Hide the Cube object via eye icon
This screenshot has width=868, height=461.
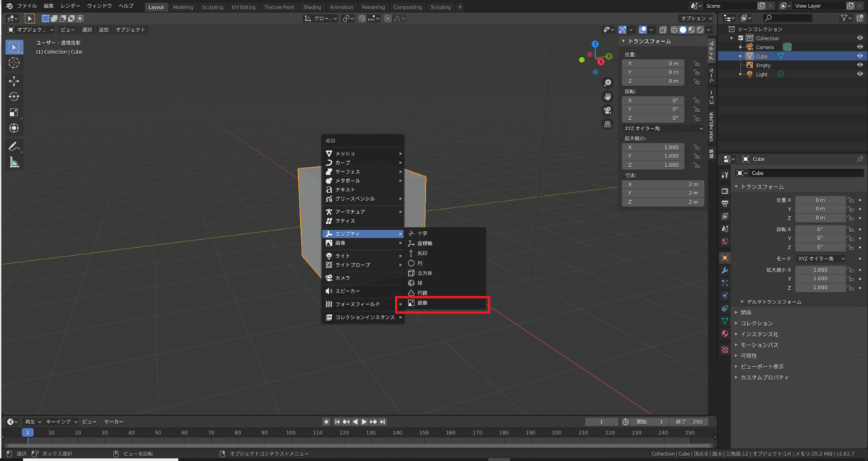point(860,56)
